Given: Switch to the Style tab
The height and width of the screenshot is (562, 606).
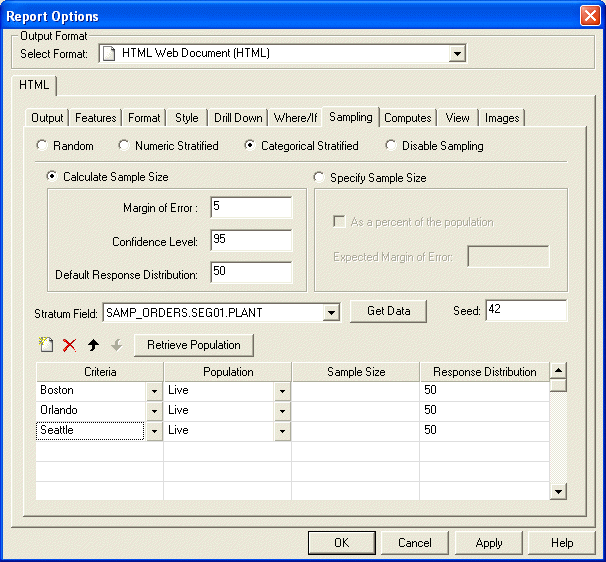Looking at the screenshot, I should pyautogui.click(x=187, y=118).
